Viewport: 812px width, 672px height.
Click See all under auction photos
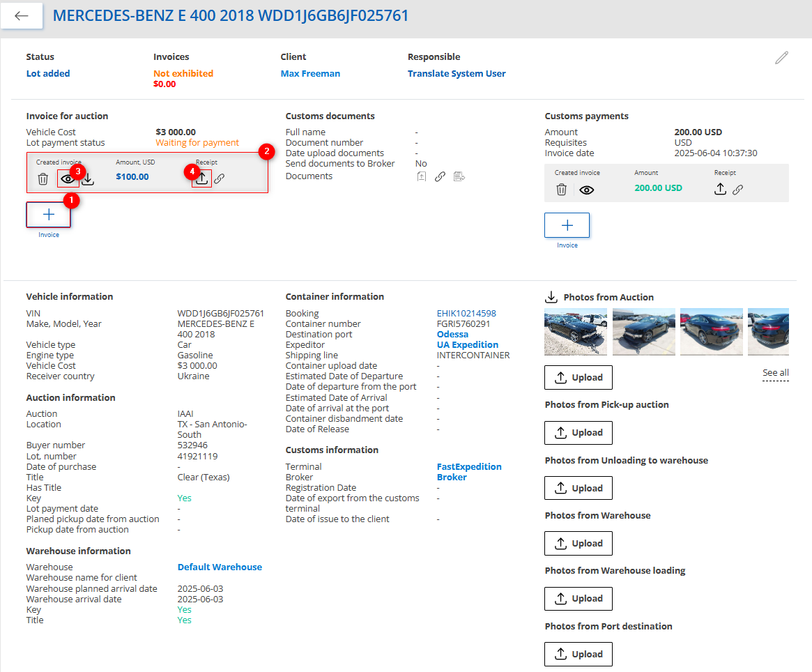point(775,372)
